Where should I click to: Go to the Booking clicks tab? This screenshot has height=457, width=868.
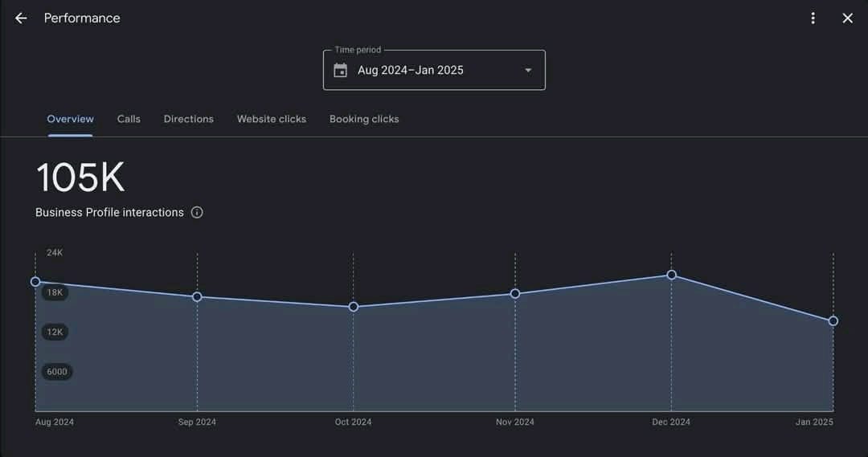pyautogui.click(x=364, y=119)
